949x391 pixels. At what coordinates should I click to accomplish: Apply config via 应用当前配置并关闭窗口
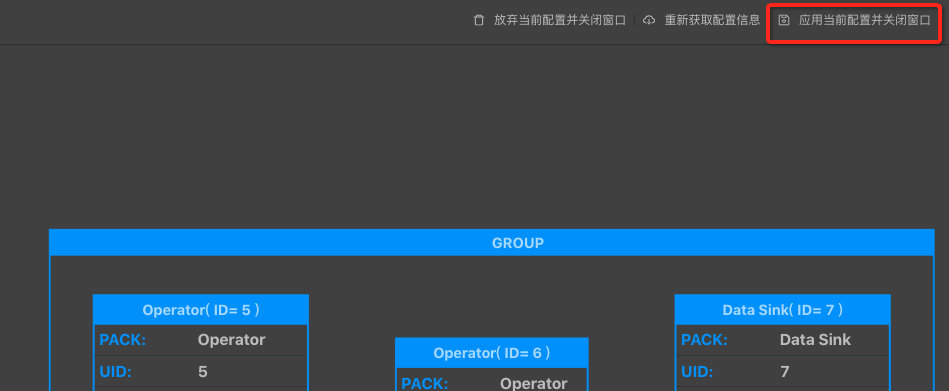865,20
